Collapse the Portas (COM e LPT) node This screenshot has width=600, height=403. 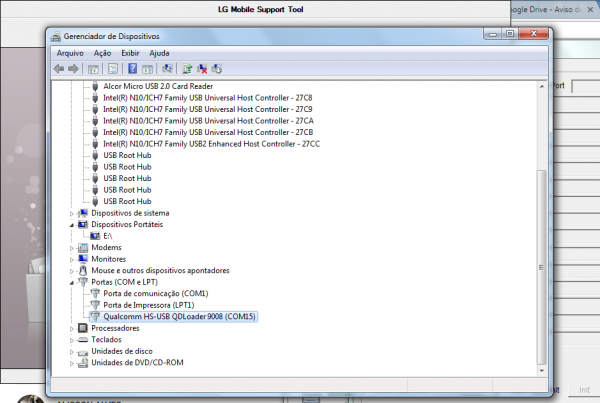72,282
